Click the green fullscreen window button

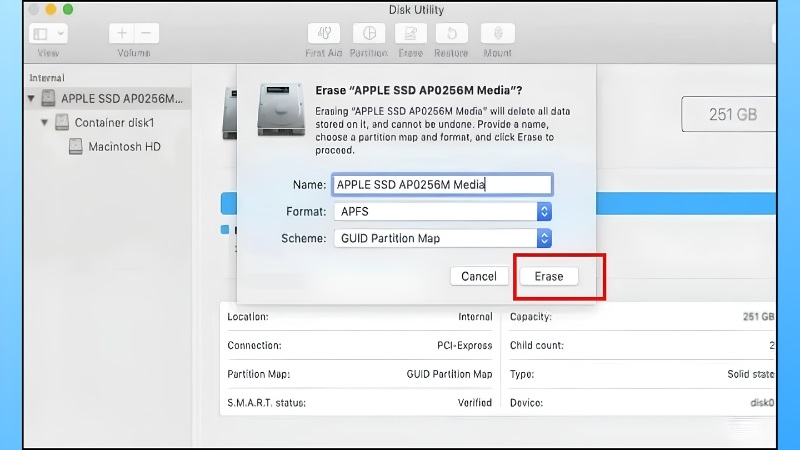pyautogui.click(x=68, y=9)
